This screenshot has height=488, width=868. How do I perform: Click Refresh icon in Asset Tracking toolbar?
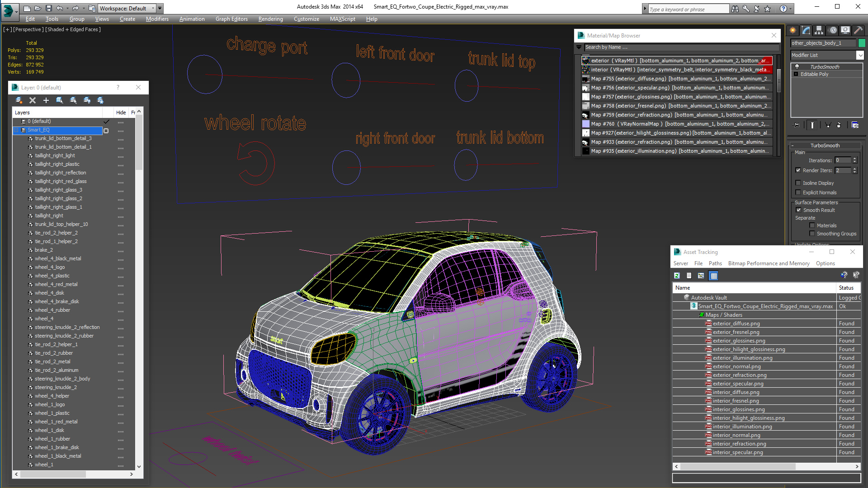click(x=677, y=276)
